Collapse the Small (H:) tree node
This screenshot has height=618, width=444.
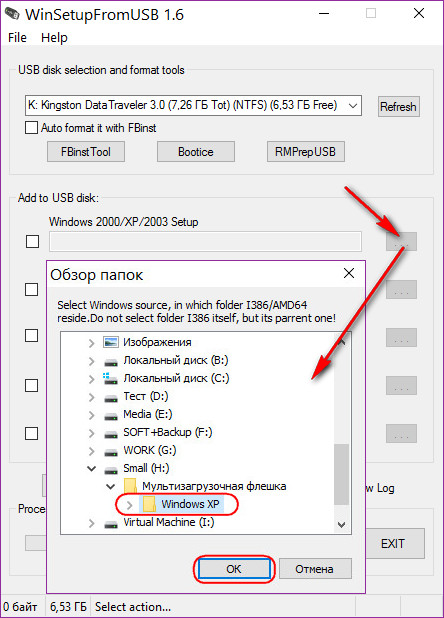point(91,468)
